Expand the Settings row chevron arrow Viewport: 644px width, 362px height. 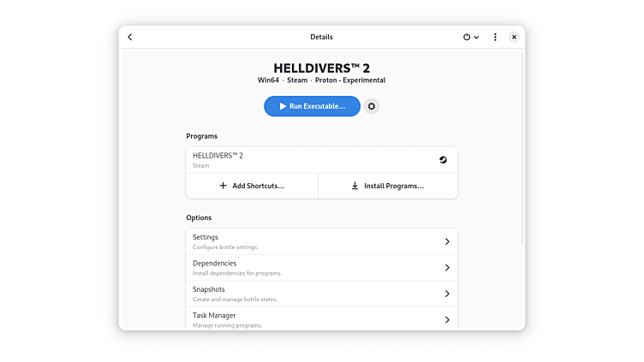[x=447, y=242]
